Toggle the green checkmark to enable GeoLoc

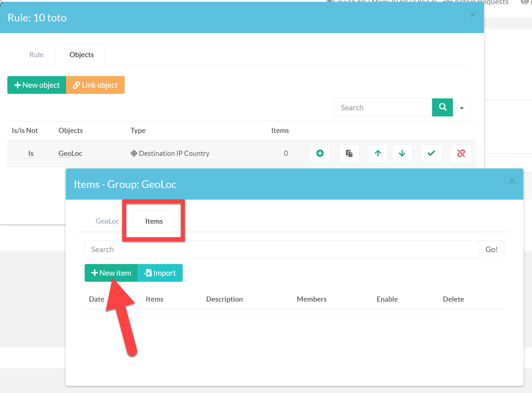click(431, 153)
